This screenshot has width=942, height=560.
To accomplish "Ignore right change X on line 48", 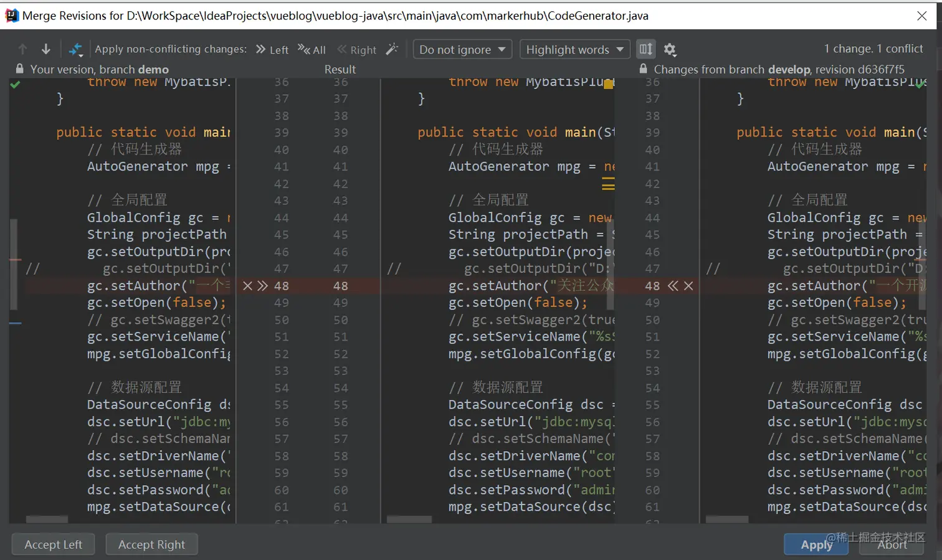I will (x=688, y=286).
